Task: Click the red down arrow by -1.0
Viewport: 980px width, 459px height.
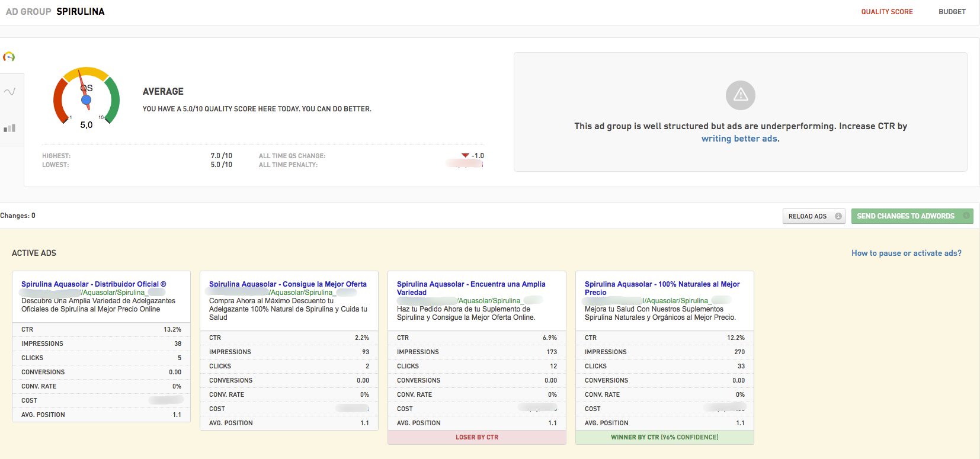Action: [x=465, y=156]
